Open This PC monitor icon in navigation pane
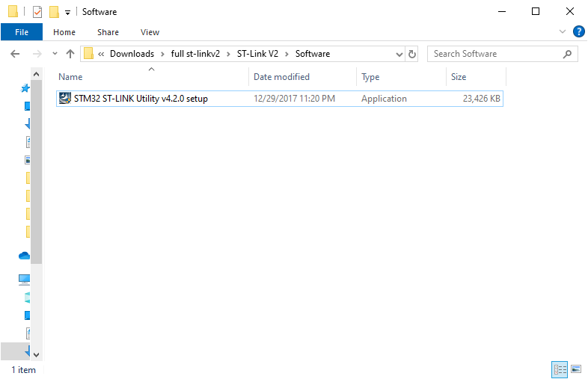The height and width of the screenshot is (379, 588). pos(24,280)
